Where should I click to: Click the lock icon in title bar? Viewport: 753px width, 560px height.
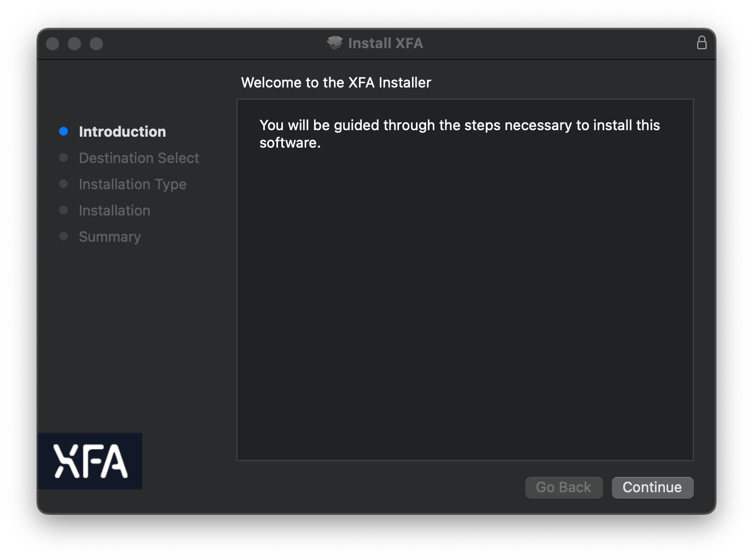tap(702, 43)
